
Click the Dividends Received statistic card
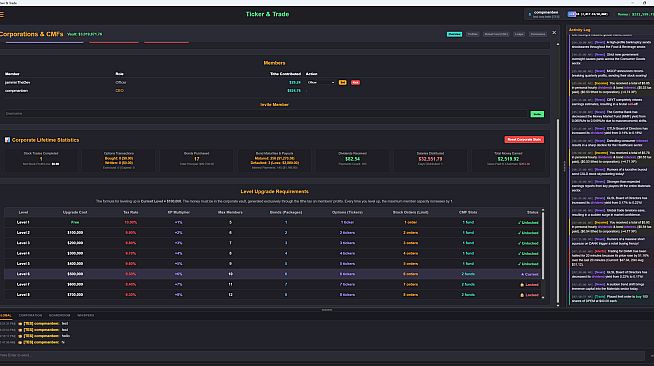point(352,160)
